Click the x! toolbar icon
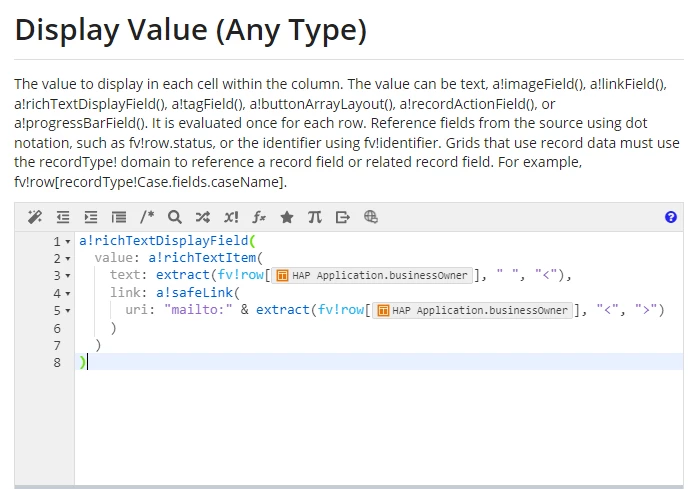This screenshot has height=489, width=694. 231,217
